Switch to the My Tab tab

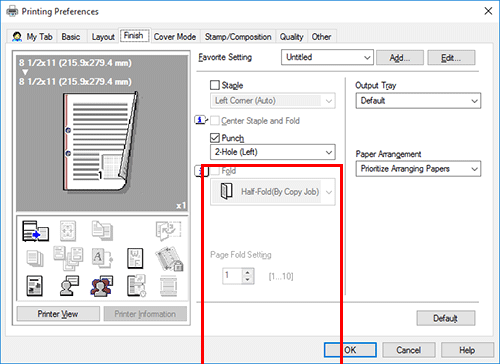[33, 37]
